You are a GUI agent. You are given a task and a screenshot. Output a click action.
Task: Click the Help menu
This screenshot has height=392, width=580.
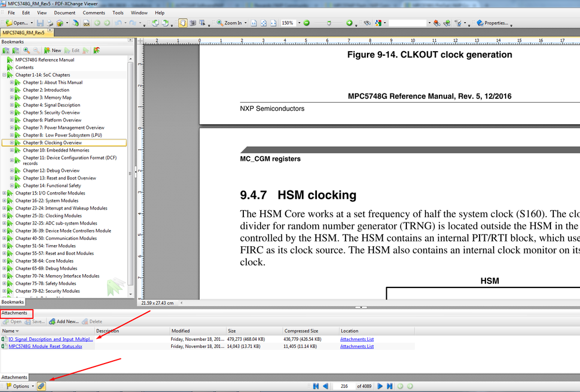pos(160,13)
